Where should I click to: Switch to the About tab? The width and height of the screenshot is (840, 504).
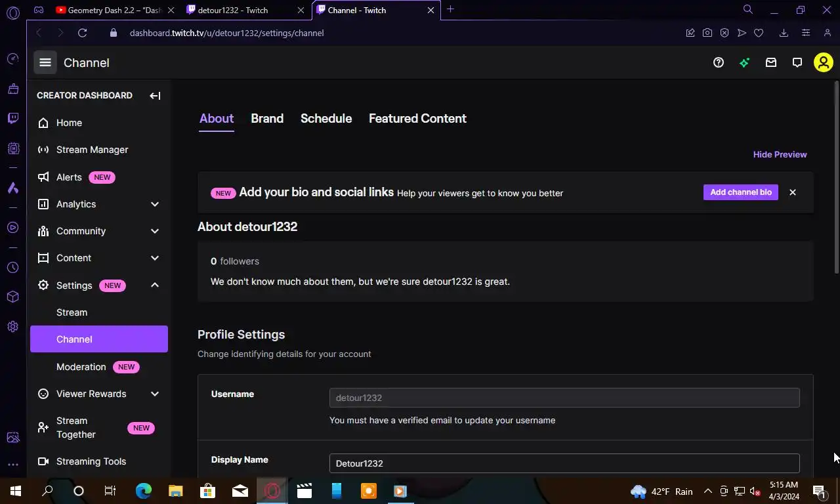coord(217,119)
